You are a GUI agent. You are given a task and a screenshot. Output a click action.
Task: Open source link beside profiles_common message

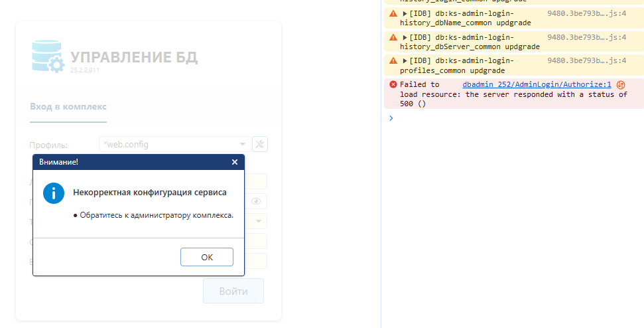coord(586,61)
